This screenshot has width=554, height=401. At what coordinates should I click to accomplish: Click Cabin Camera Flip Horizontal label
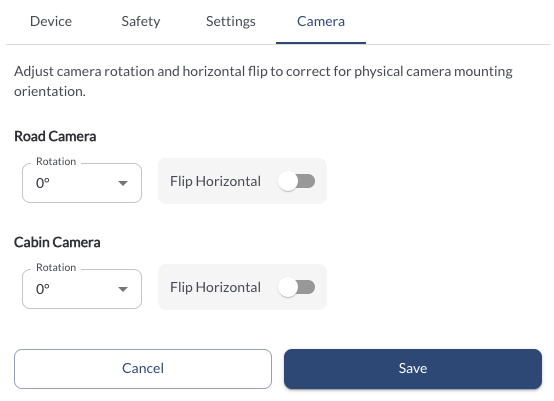coord(215,287)
